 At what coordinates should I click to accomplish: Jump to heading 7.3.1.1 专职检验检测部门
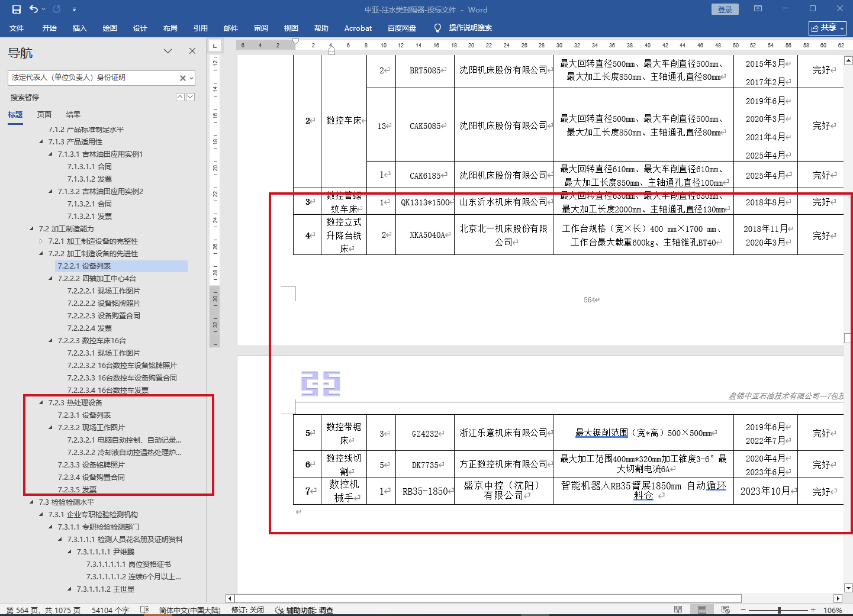pyautogui.click(x=98, y=527)
